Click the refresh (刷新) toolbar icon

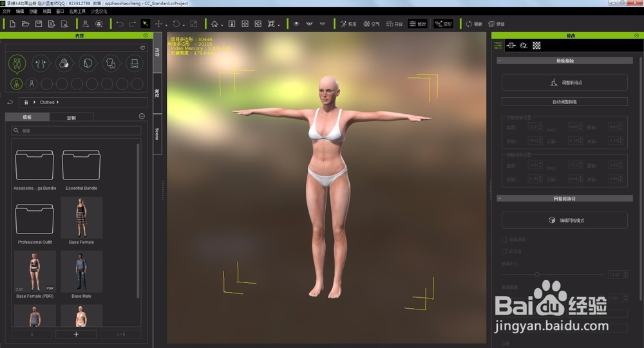click(x=473, y=24)
